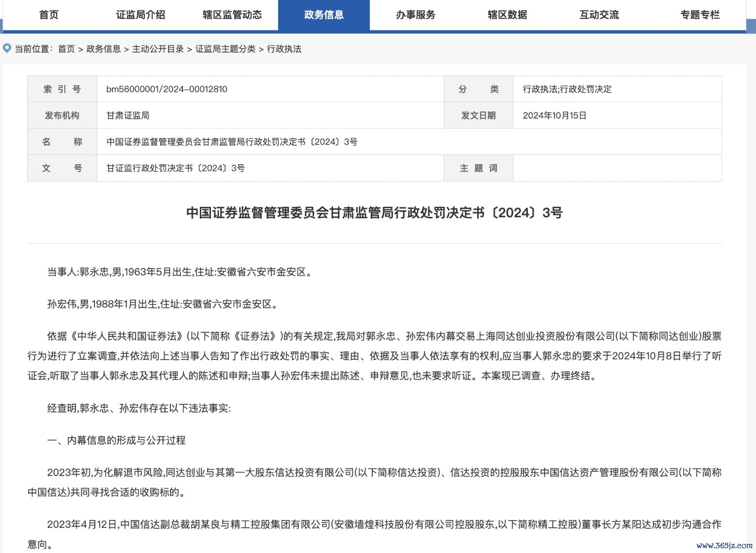Open the 首页 navigation tab
The image size is (756, 553).
(x=49, y=15)
